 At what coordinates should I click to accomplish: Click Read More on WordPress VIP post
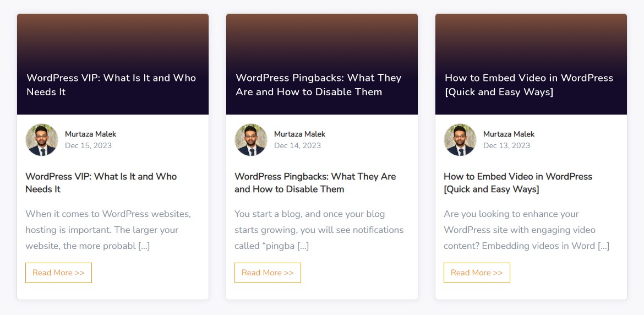(x=58, y=273)
